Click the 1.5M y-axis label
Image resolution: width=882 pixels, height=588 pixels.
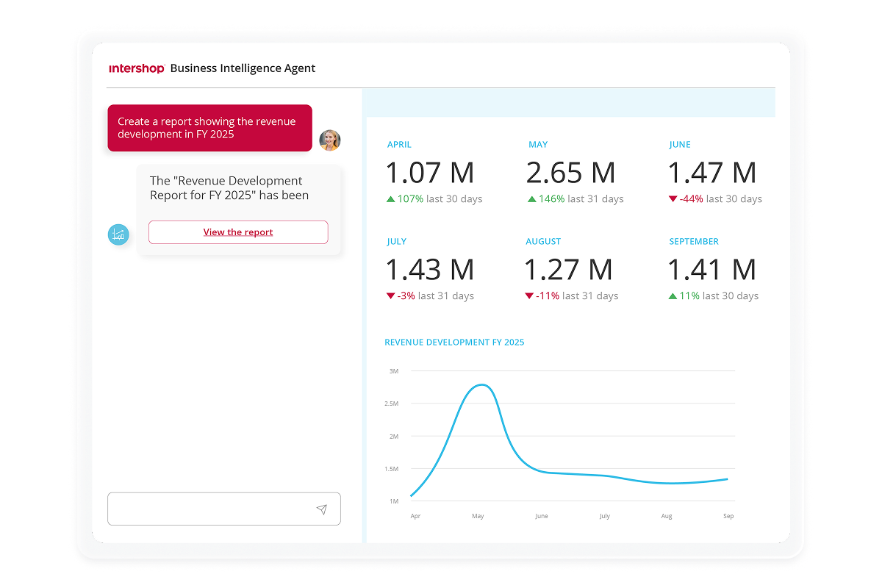pos(391,469)
